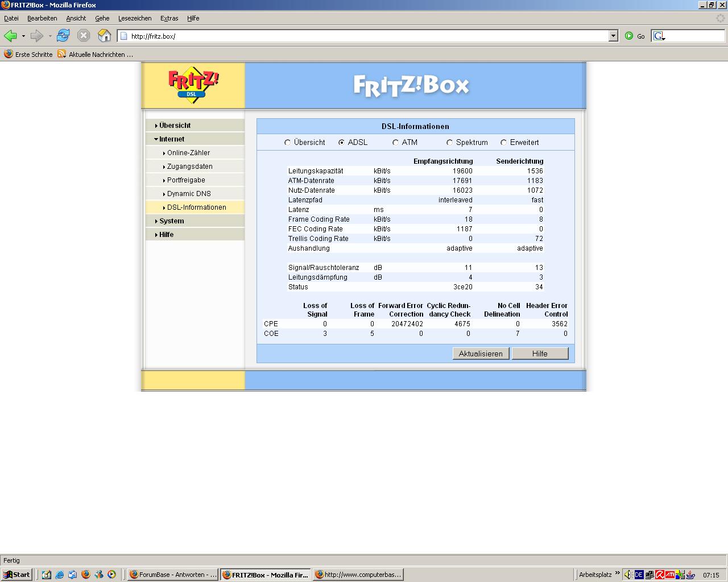Screen dimensions: 728x582
Task: Open the Gehe menu
Action: click(x=102, y=18)
